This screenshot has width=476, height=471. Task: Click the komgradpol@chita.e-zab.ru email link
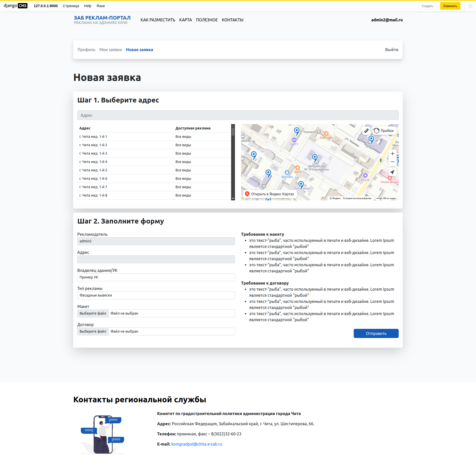point(197,444)
